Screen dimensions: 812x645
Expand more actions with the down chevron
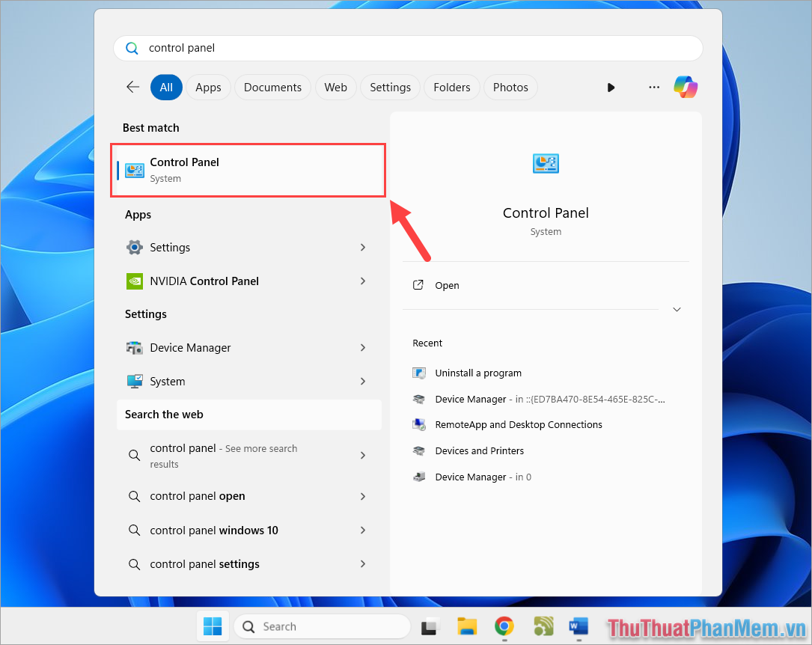point(677,310)
